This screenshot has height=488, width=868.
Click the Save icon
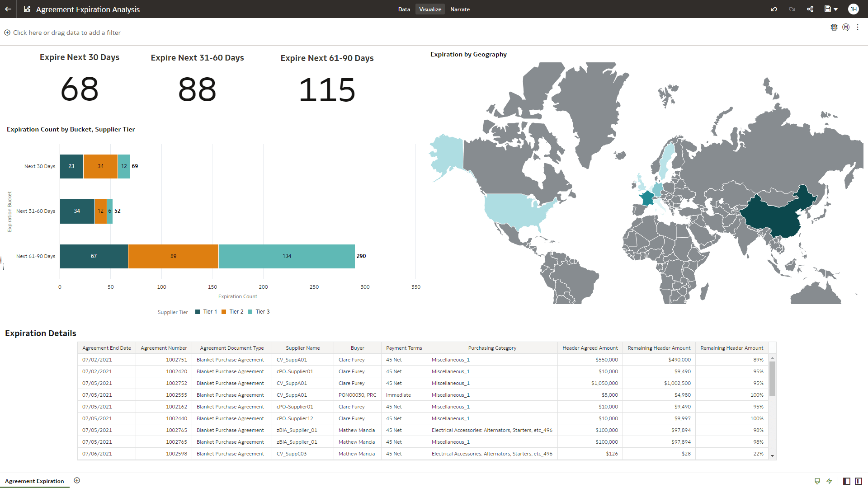827,9
